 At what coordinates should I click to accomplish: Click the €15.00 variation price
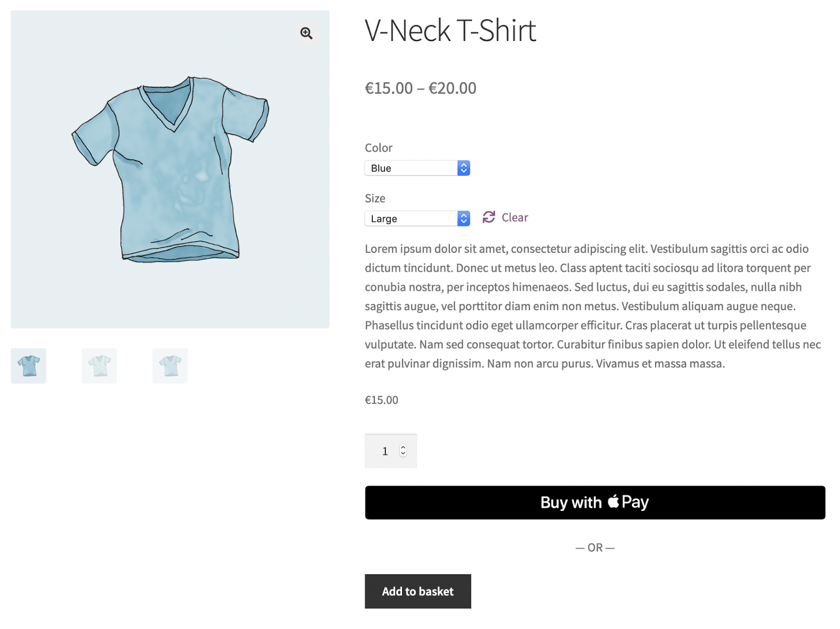coord(382,400)
